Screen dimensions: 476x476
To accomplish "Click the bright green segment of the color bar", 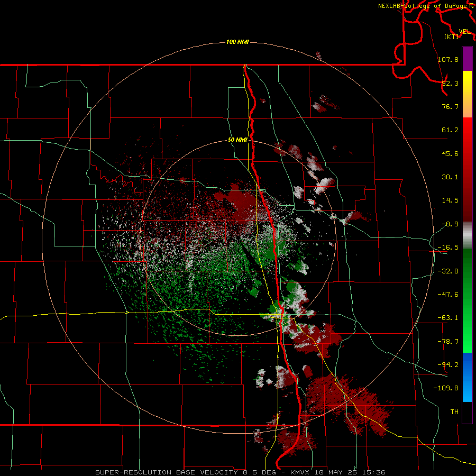I will 467,300.
